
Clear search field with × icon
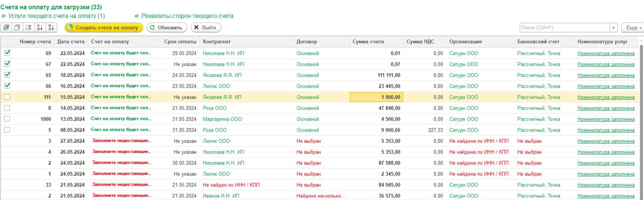coord(613,27)
